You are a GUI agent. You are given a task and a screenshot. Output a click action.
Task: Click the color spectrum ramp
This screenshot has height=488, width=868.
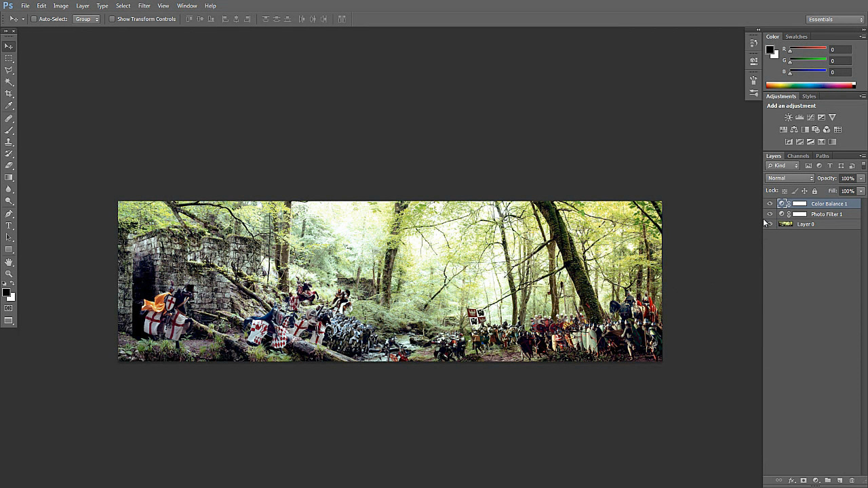(810, 85)
